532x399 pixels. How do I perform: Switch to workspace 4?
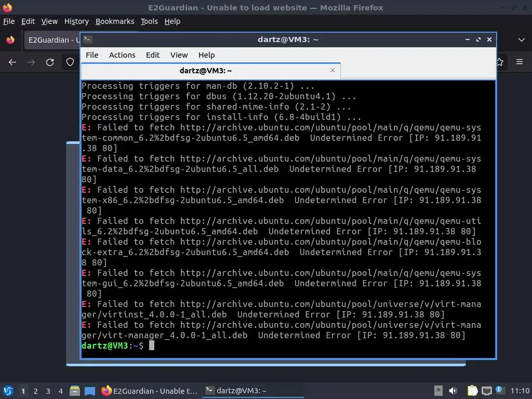coord(61,391)
